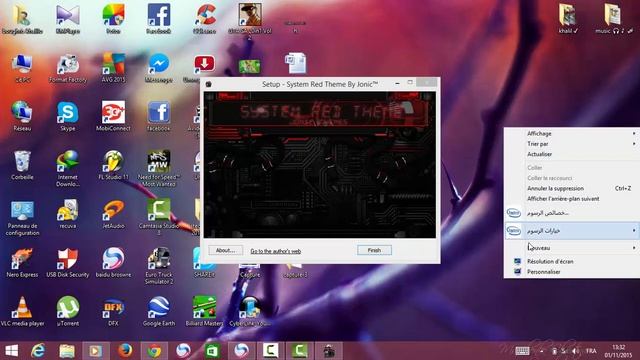The width and height of the screenshot is (640, 360).
Task: Open the CyberLink YouCam shortcut
Action: pyautogui.click(x=250, y=311)
